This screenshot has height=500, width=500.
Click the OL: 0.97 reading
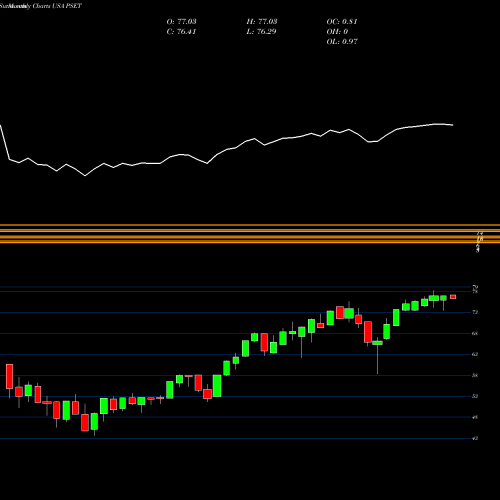pyautogui.click(x=342, y=42)
